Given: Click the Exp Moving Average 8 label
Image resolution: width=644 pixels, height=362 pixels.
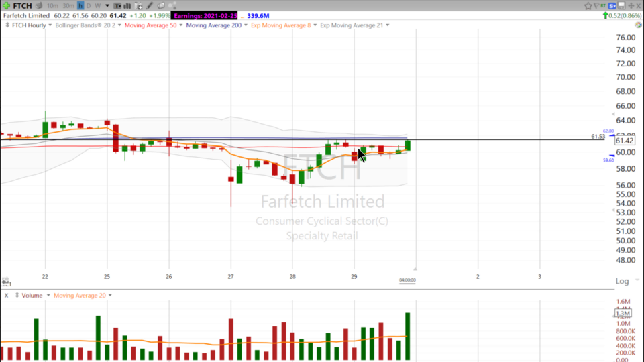Looking at the screenshot, I should tap(280, 25).
